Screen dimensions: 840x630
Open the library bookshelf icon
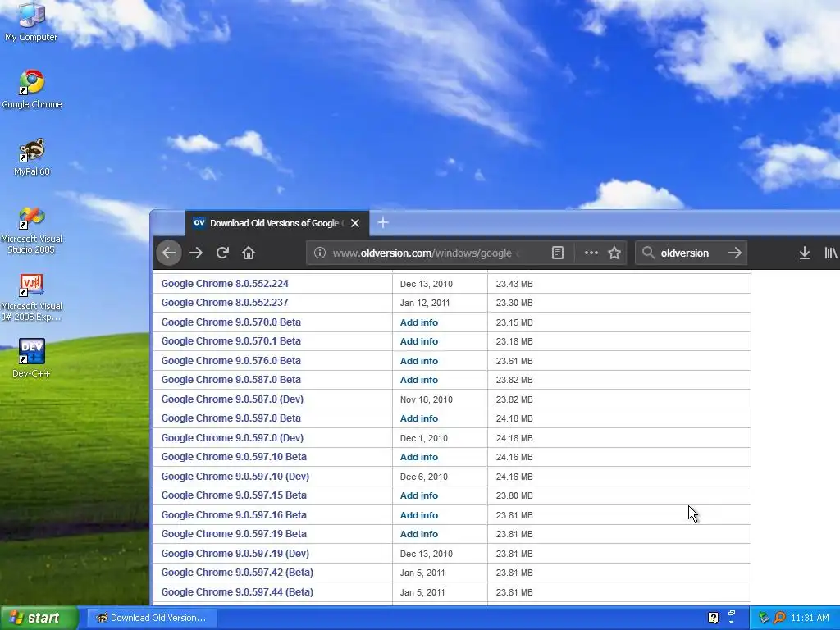tap(830, 253)
